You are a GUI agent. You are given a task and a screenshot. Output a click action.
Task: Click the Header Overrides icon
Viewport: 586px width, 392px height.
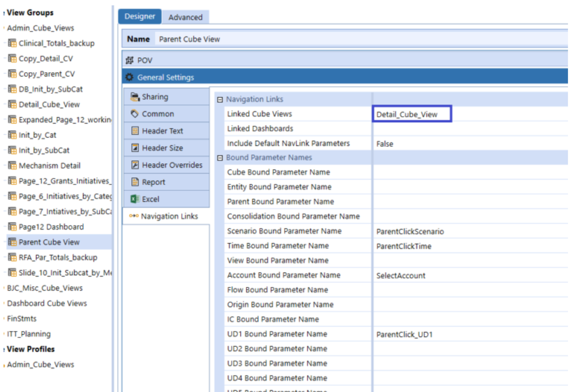pos(135,165)
